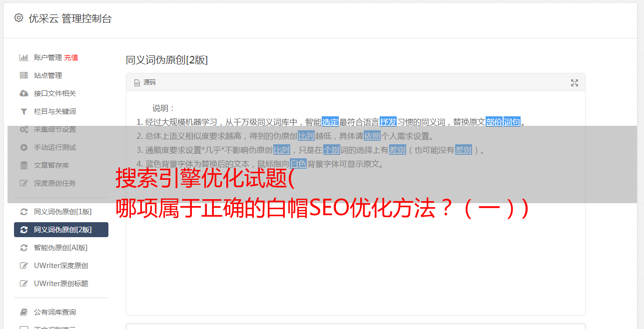The image size is (644, 329).
Task: Click the UWriter深度原创 edit icon
Action: (x=23, y=266)
